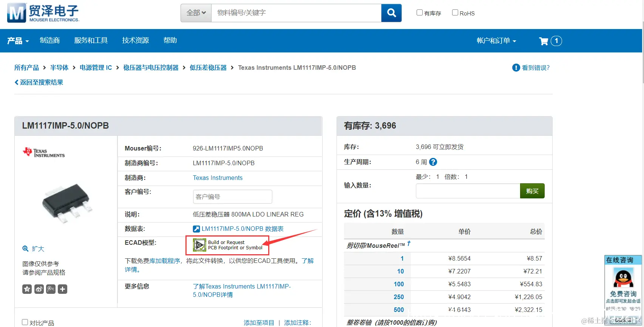The width and height of the screenshot is (644, 327).
Task: Click the cart item count badge
Action: click(556, 41)
